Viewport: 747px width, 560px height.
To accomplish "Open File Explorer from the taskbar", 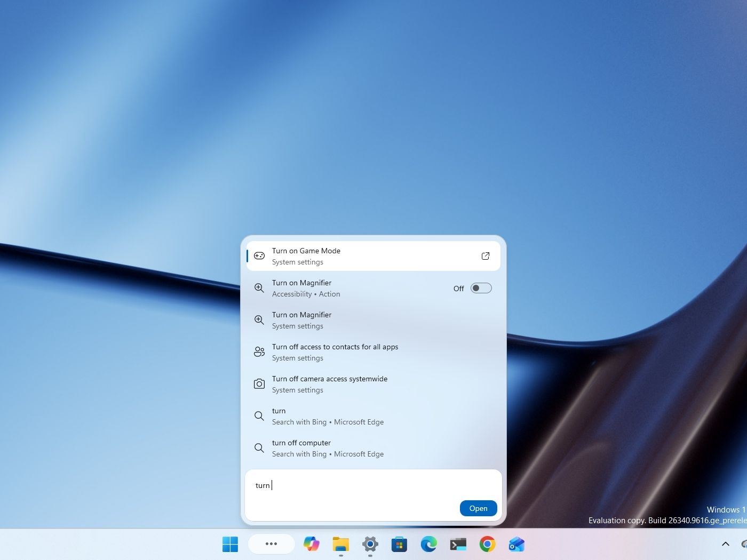I will (x=341, y=544).
